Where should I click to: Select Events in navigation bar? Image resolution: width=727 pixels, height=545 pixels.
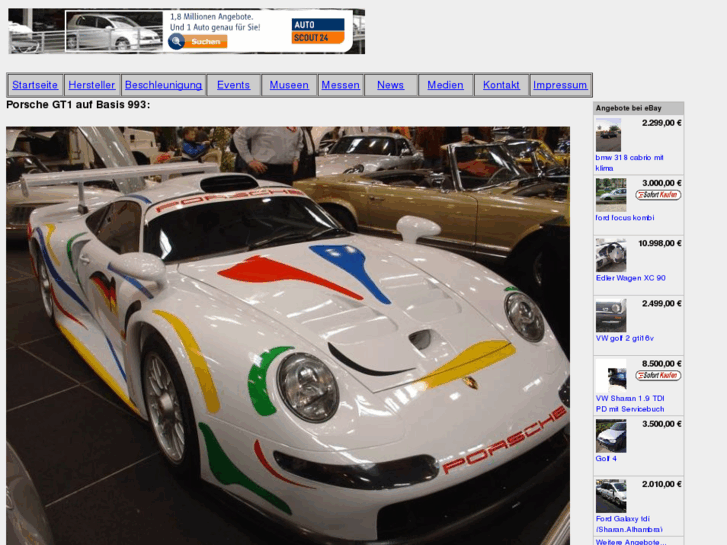233,85
